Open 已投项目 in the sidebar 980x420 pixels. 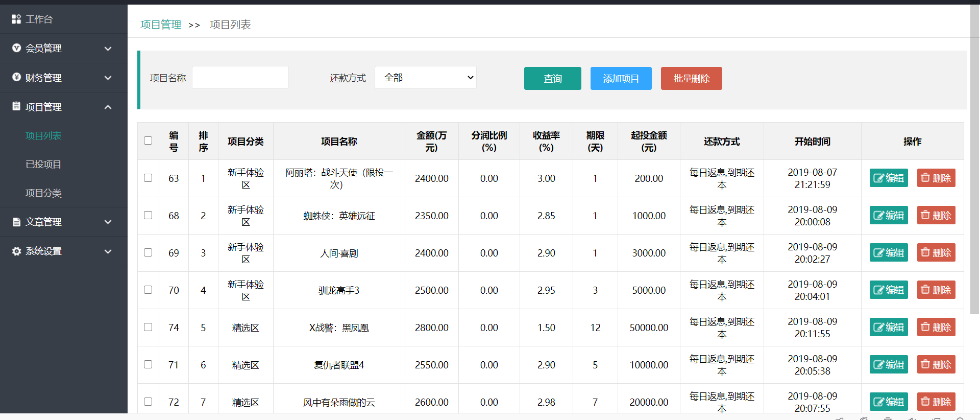(x=43, y=164)
